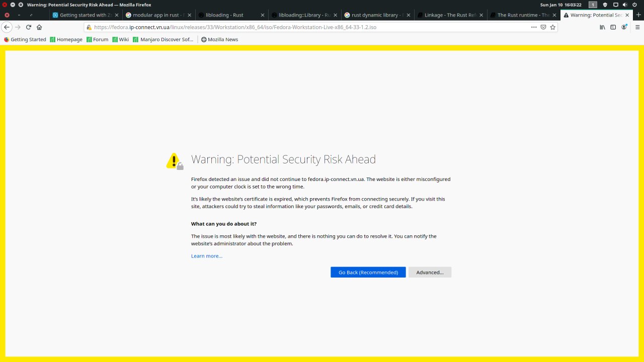Open the site security warning padlock
The height and width of the screenshot is (362, 644).
click(x=89, y=27)
